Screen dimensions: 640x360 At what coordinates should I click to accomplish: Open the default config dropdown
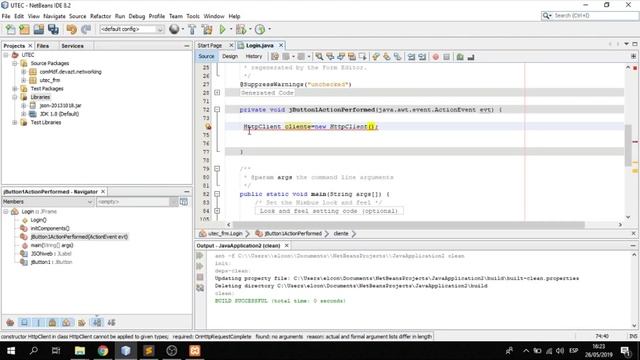click(x=131, y=29)
